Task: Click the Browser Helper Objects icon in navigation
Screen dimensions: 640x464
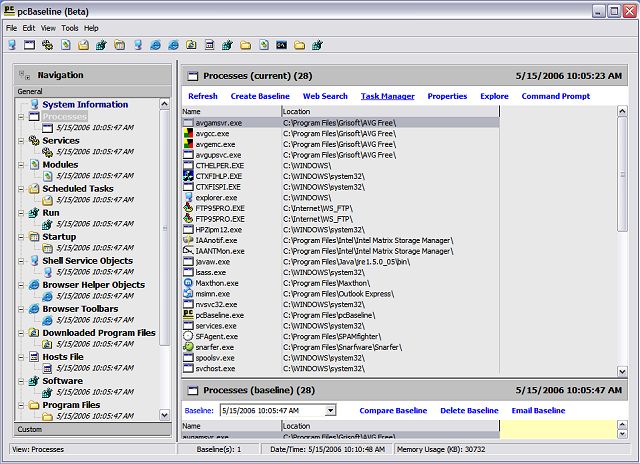Action: 34,285
